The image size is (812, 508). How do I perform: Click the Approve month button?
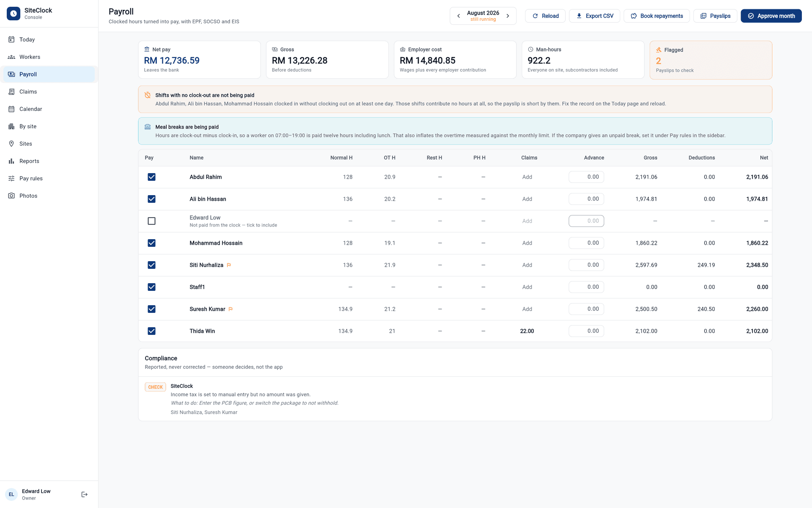(771, 16)
